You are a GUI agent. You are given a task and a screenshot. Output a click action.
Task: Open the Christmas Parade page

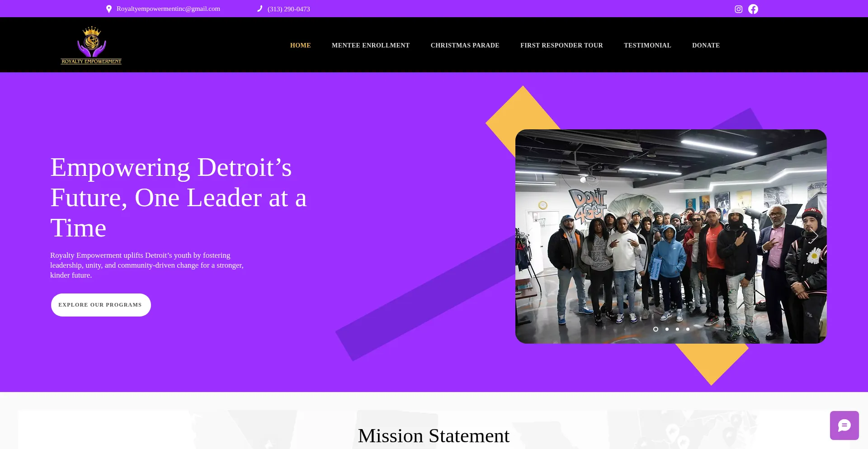click(x=465, y=45)
